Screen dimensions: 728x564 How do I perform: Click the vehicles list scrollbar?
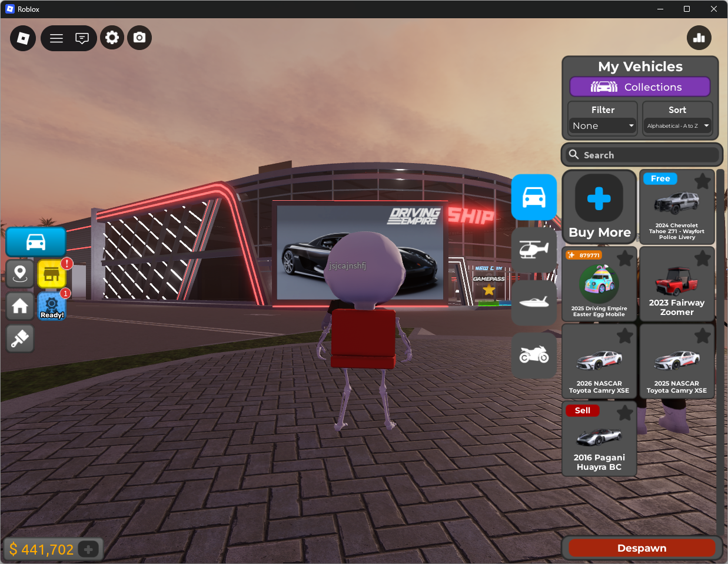(720, 353)
